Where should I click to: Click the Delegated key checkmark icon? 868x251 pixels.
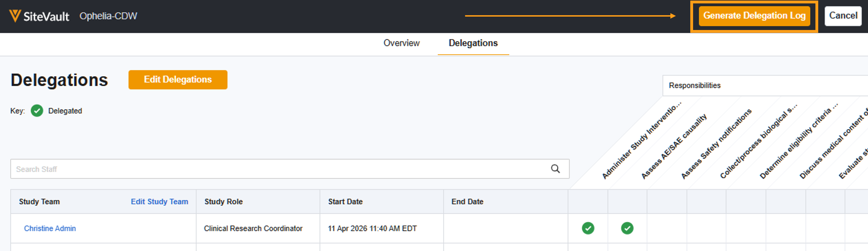point(37,111)
